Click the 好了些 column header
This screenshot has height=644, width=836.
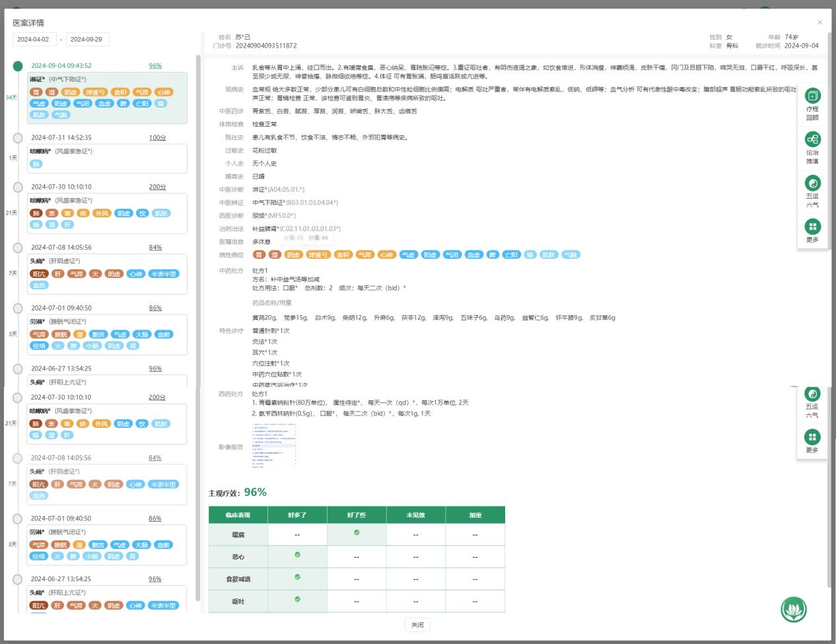(357, 515)
